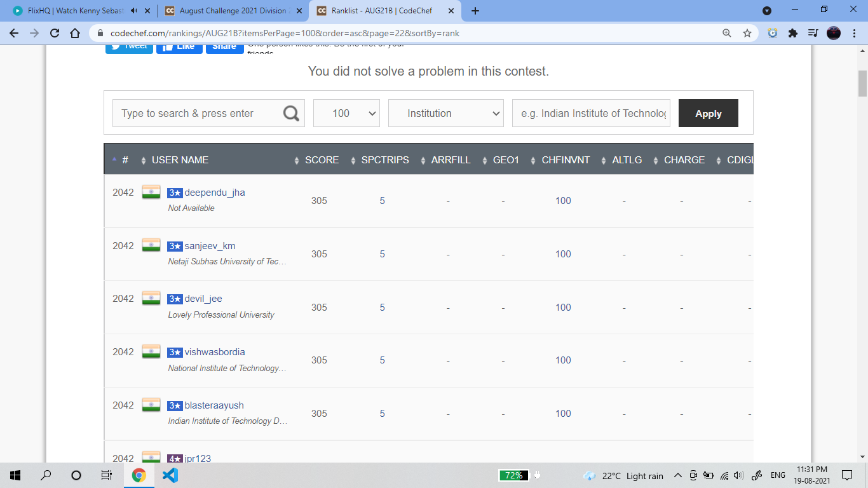
Task: Show hidden system tray icons
Action: (678, 475)
